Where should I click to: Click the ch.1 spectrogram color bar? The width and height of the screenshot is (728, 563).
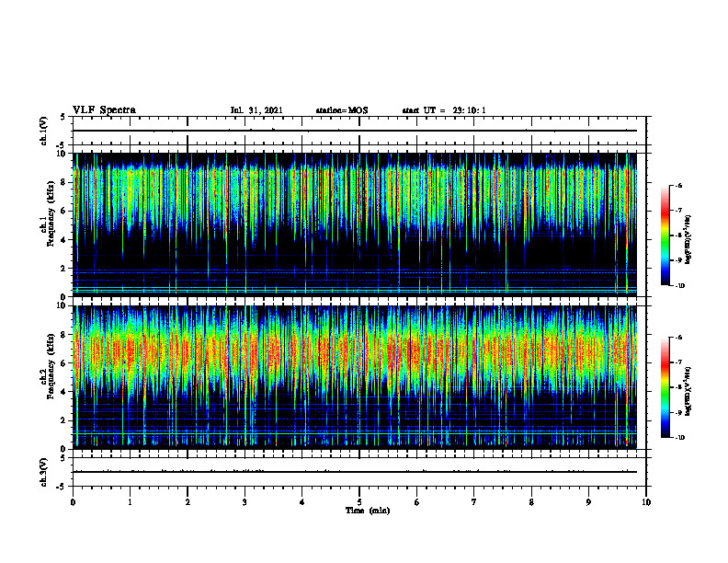tap(665, 236)
